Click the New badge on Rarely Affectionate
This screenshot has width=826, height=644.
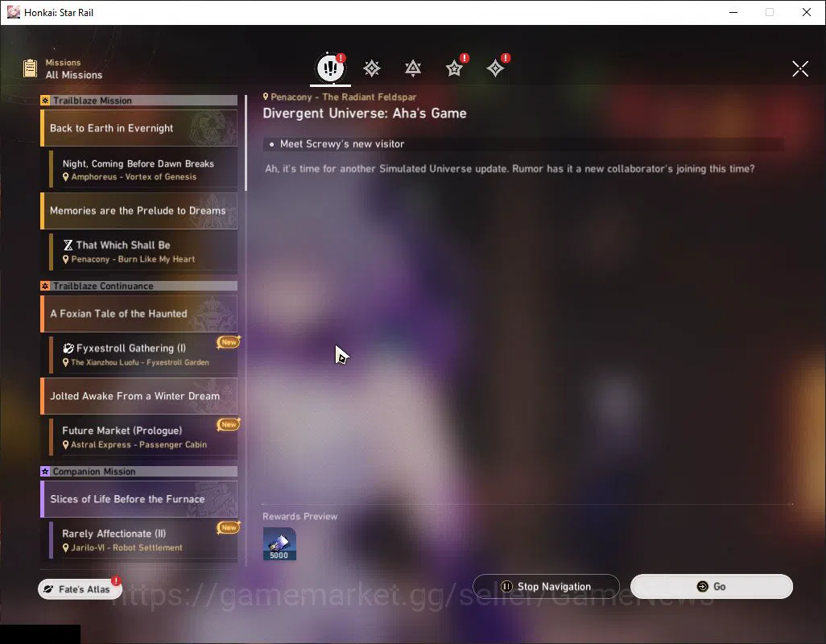(229, 527)
